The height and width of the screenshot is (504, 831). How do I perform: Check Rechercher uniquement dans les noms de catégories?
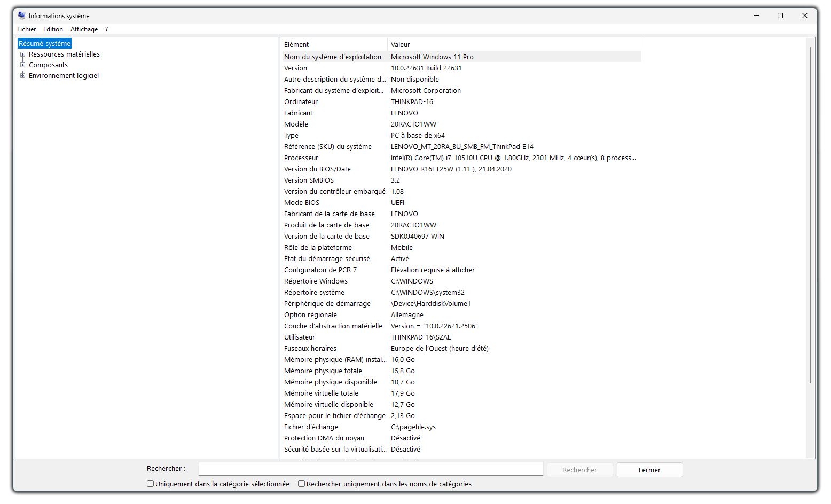pos(302,484)
